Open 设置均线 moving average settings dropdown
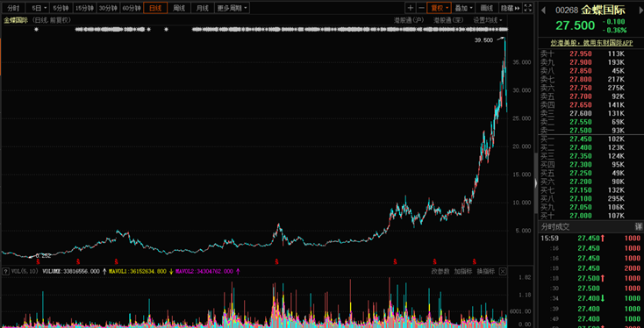Viewport: 644px width, 328px height. click(488, 19)
